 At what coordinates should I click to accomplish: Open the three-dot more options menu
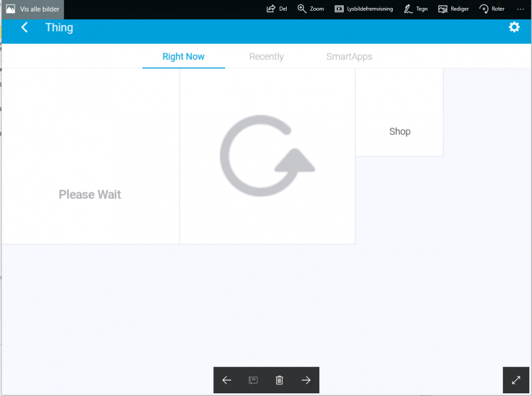click(520, 9)
